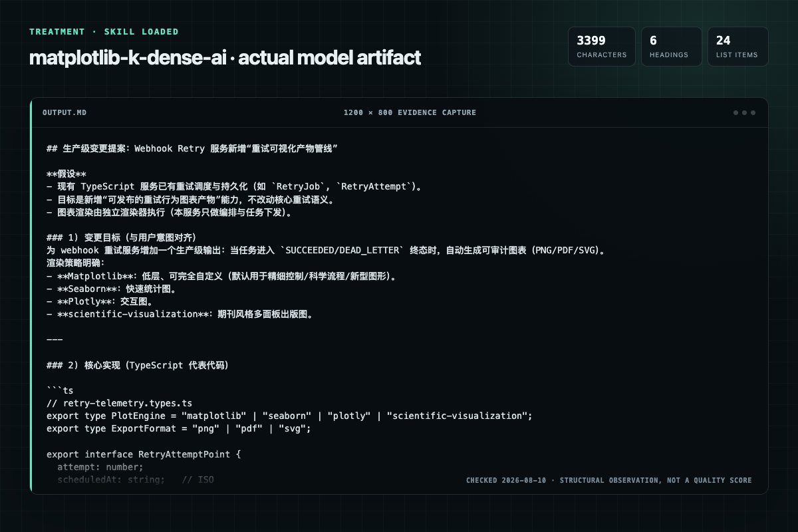Click the '// retry-telemetry.types.ts' comment

120,403
